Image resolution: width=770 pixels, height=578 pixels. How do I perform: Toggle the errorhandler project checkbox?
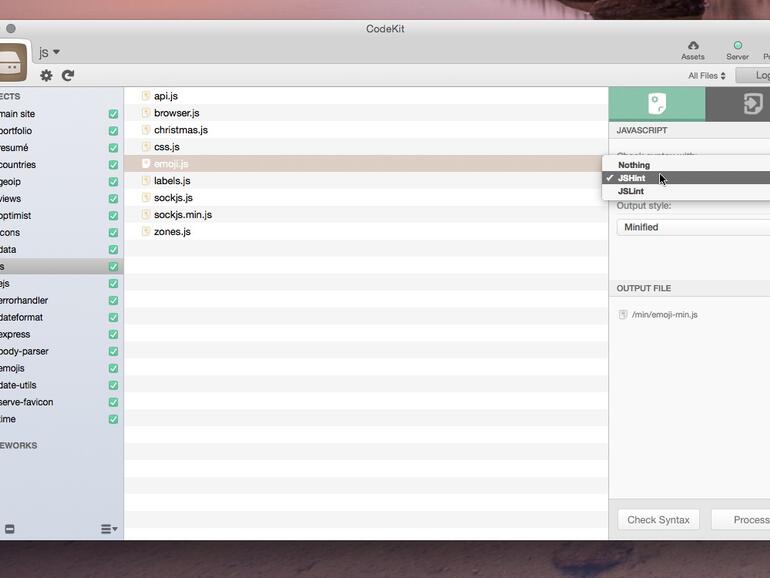pyautogui.click(x=113, y=301)
